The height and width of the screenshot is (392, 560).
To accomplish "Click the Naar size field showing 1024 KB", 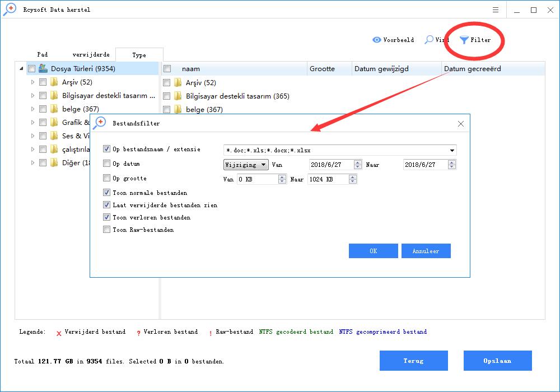I will [x=327, y=179].
